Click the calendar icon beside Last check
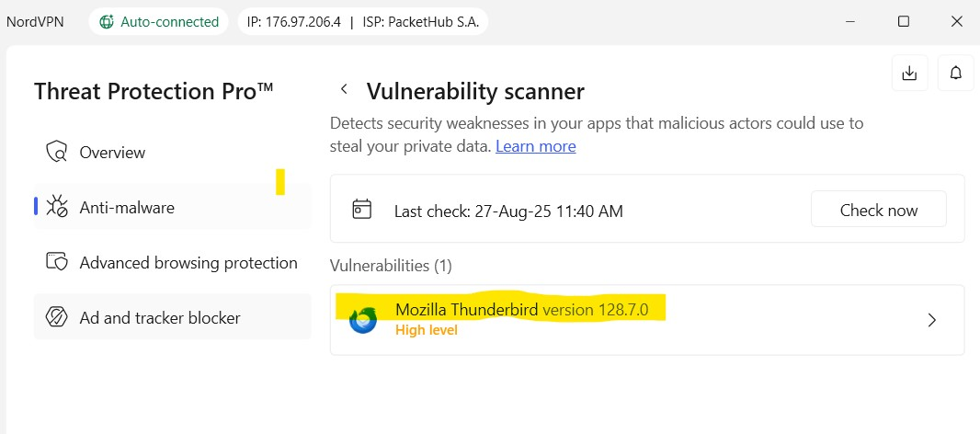Viewport: 980px width, 434px height. [362, 210]
